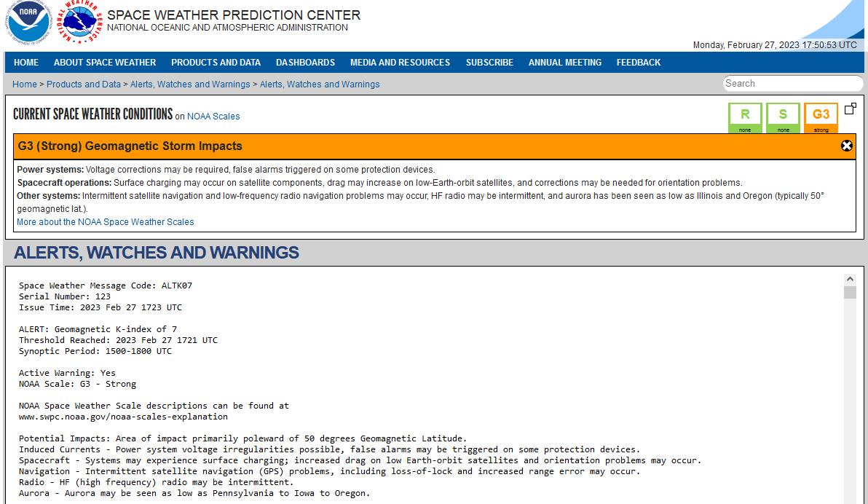Screen dimensions: 868x504
Task: Click the Power systems impact line
Action: pyautogui.click(x=226, y=170)
